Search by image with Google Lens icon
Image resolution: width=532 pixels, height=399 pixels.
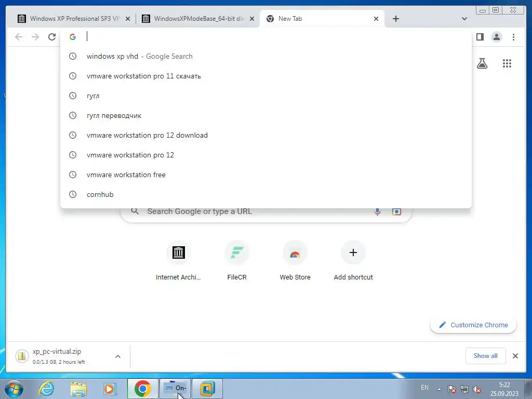tap(396, 212)
